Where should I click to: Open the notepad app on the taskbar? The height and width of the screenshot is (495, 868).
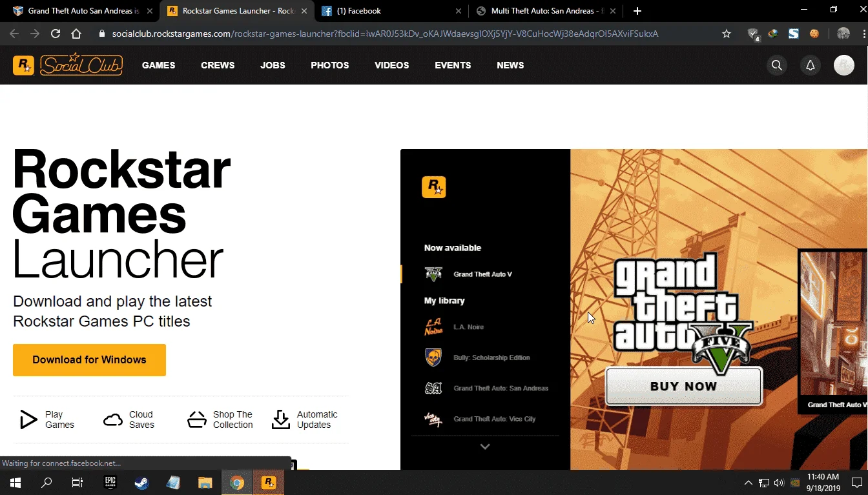tap(173, 482)
